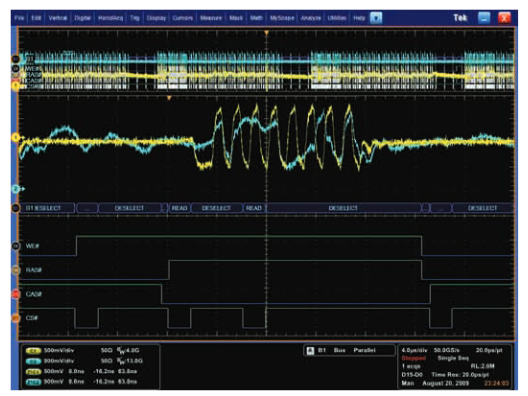Open the Digital menu
This screenshot has height=396, width=528.
(82, 18)
